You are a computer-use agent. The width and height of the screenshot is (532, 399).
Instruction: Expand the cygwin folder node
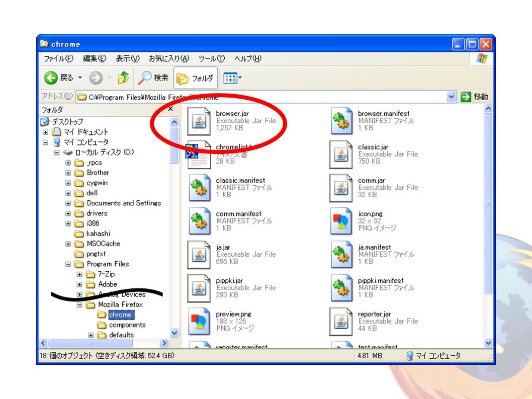tap(68, 183)
